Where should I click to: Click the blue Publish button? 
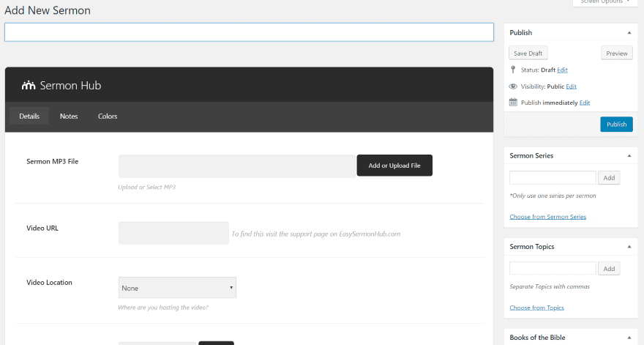[616, 125]
